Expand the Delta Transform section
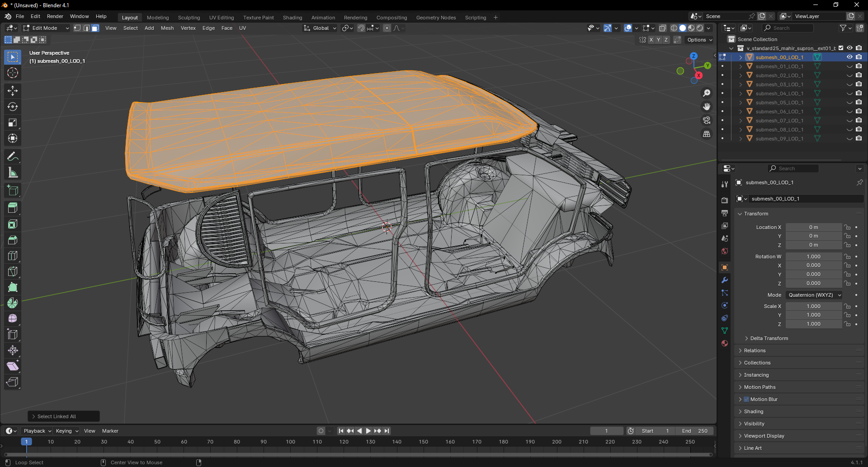Screen dimensions: 868x467 (769, 338)
